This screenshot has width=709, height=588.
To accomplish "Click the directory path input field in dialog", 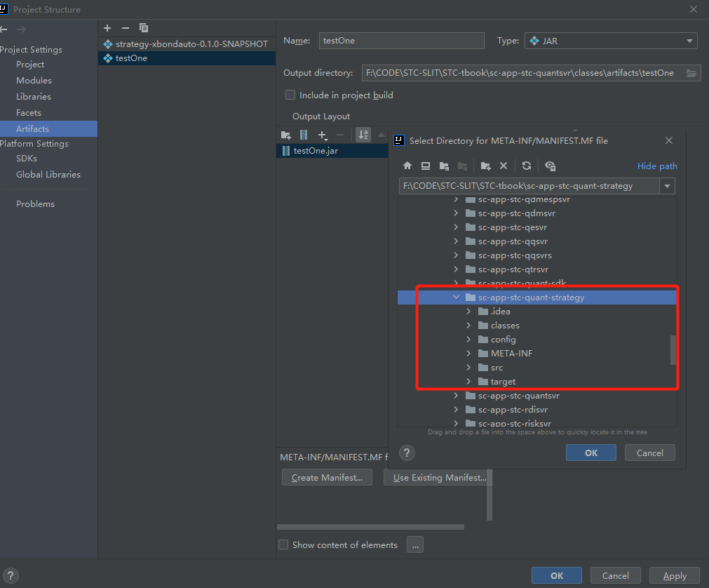I will point(529,186).
